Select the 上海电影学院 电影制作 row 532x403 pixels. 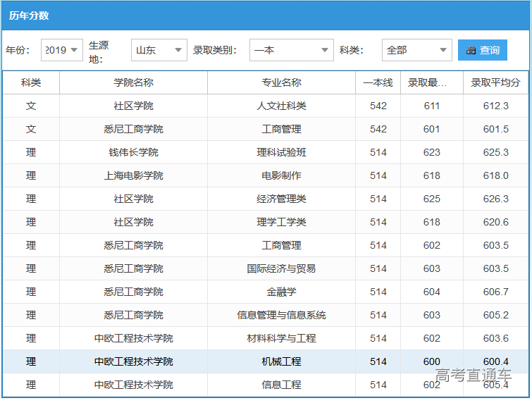click(281, 175)
